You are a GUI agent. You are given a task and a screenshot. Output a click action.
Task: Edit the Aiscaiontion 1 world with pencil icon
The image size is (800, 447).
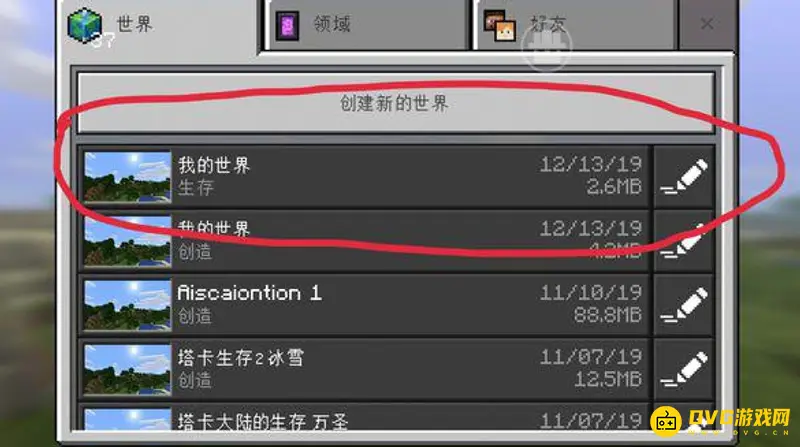[x=684, y=305]
